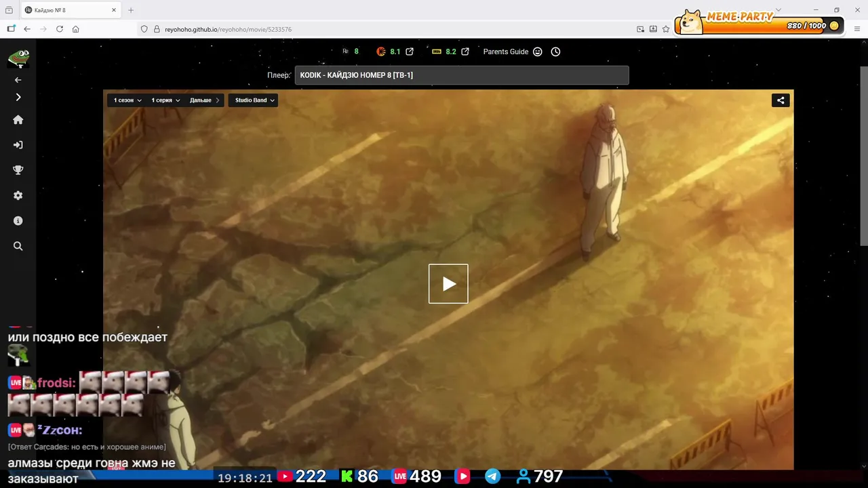The height and width of the screenshot is (488, 868).
Task: Toggle picture-in-picture icon in address bar
Action: point(640,29)
